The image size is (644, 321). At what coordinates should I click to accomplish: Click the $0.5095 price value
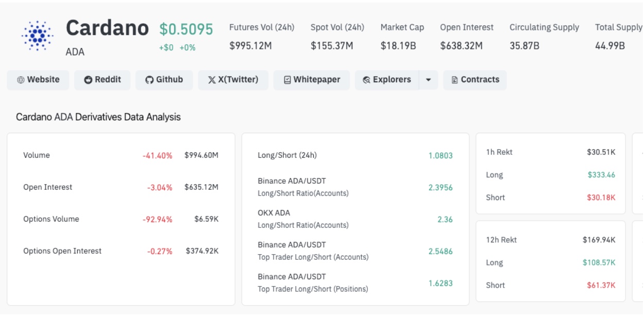186,29
